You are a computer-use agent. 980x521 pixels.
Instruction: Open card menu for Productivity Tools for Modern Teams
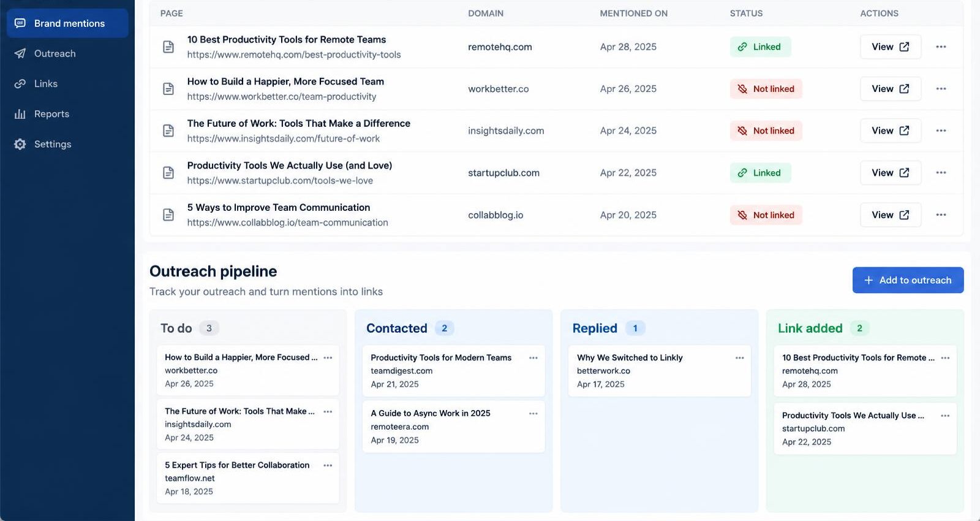(x=533, y=357)
